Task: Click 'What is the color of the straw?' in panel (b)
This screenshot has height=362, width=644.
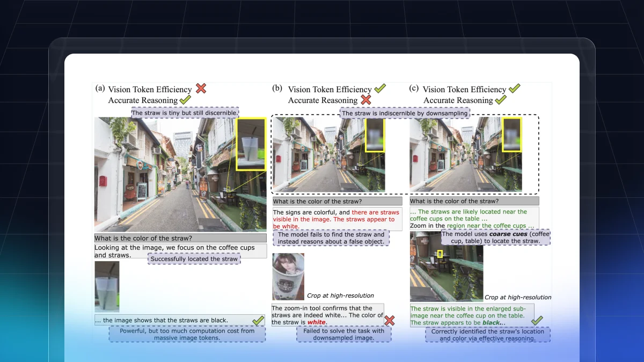Action: (x=337, y=202)
